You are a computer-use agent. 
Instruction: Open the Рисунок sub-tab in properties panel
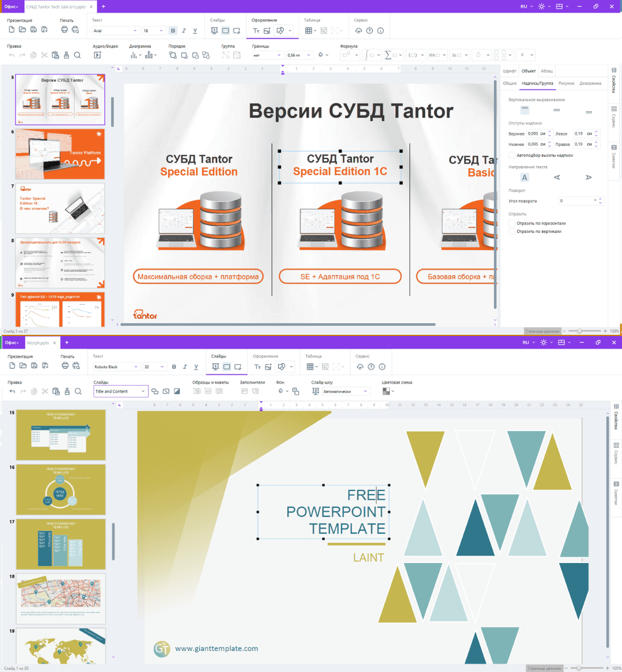tap(566, 83)
